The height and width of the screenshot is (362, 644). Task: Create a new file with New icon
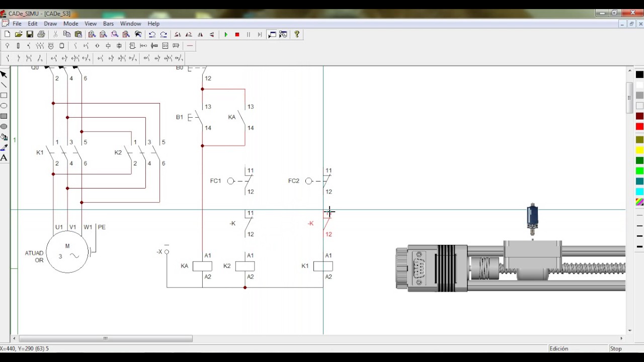point(7,34)
